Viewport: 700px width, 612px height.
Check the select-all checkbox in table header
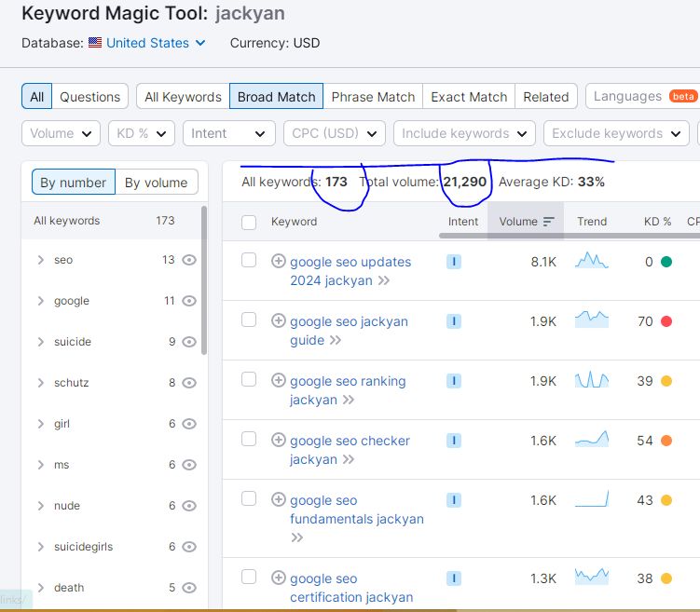(x=249, y=222)
